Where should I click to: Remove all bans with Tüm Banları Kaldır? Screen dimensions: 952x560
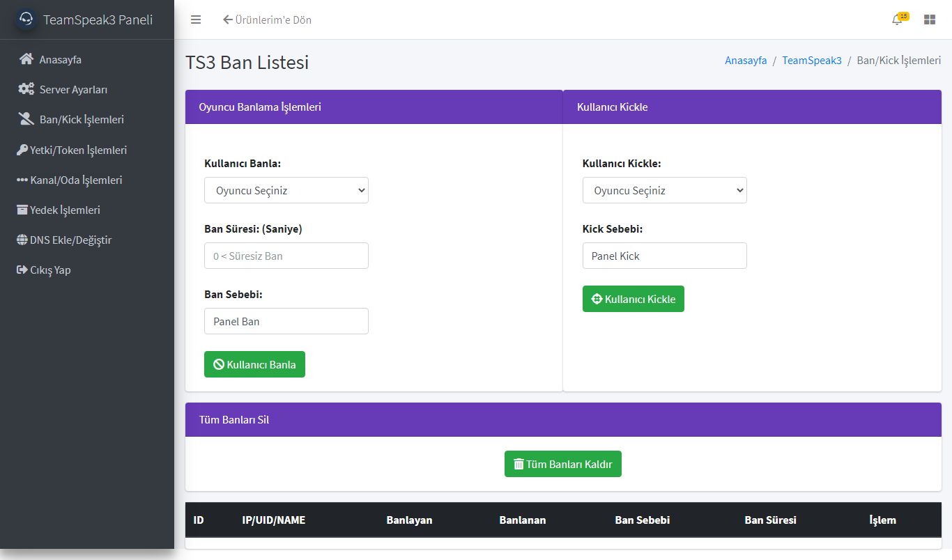pyautogui.click(x=562, y=463)
